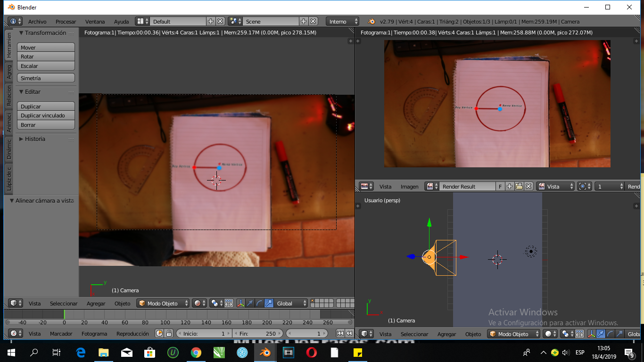644x362 pixels.
Task: Click the timeline horizontal scrollbar
Action: click(179, 322)
